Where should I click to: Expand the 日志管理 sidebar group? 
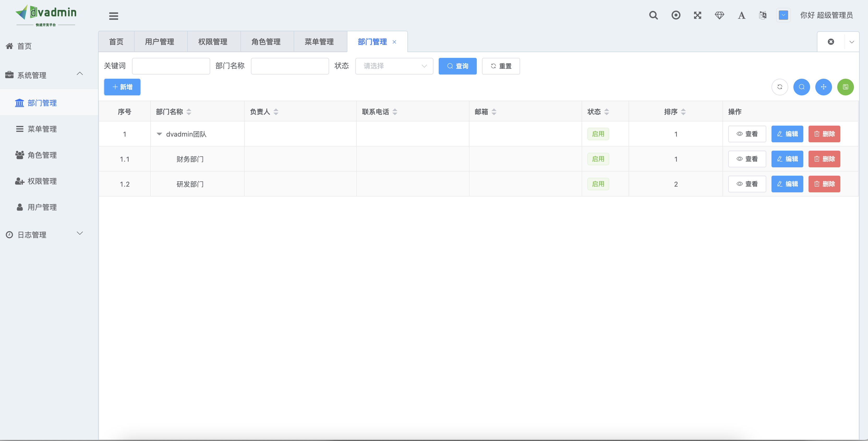click(49, 235)
